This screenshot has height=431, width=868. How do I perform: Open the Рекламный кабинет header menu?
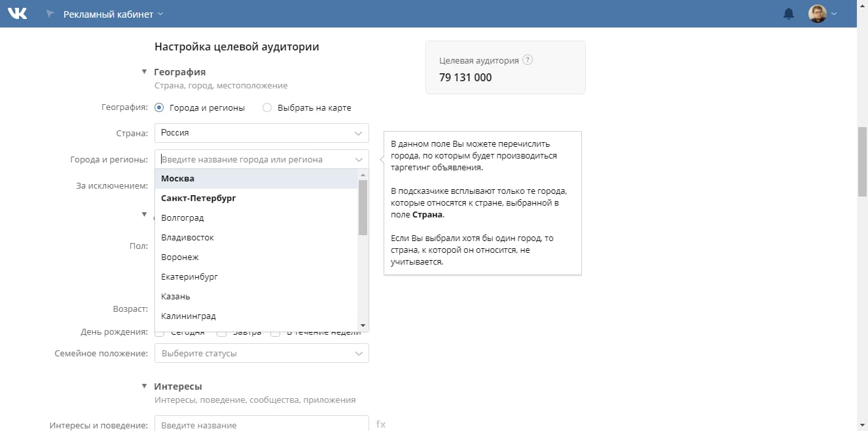pyautogui.click(x=113, y=14)
